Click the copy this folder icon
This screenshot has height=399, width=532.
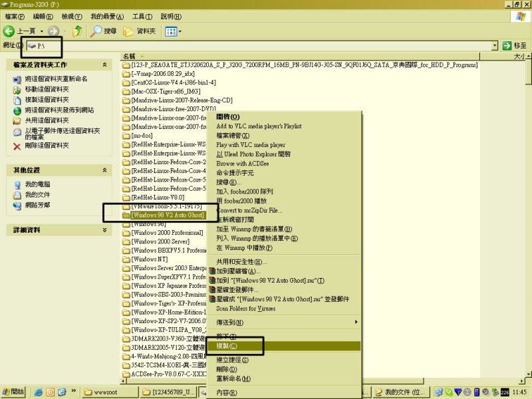coord(17,100)
